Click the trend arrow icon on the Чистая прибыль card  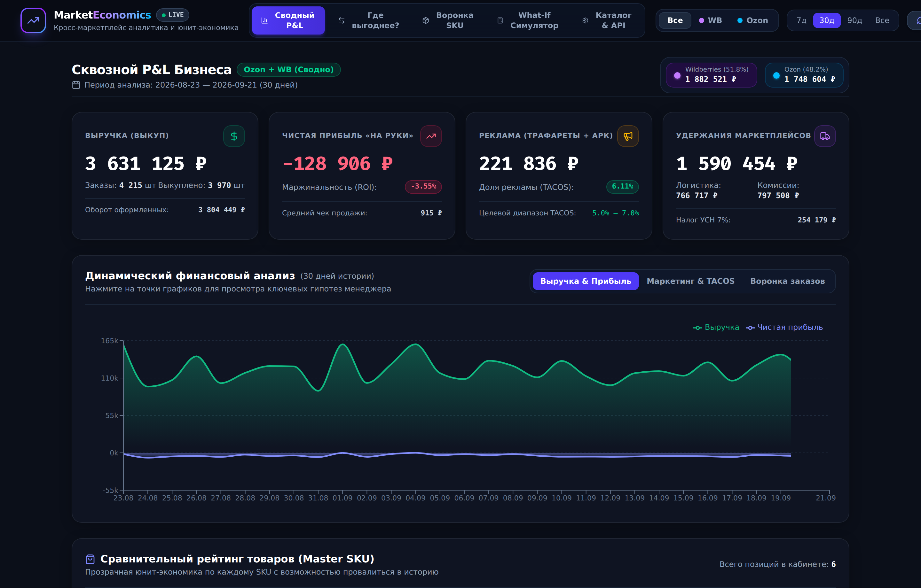(x=431, y=136)
